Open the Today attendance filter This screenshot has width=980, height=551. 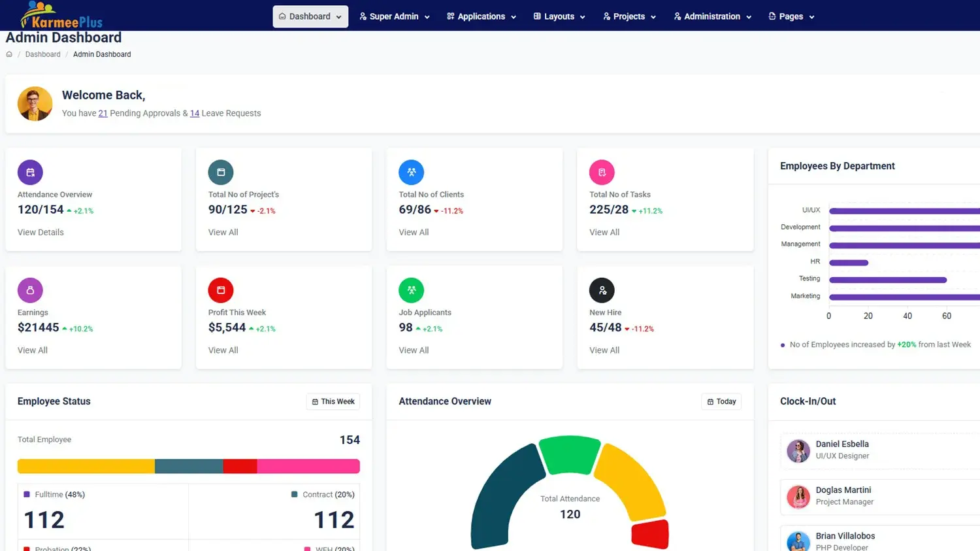click(721, 402)
